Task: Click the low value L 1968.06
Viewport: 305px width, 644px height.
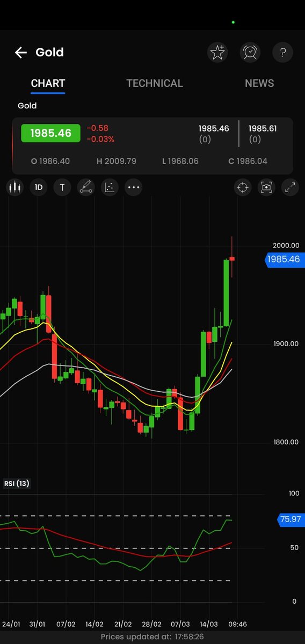Action: click(181, 161)
